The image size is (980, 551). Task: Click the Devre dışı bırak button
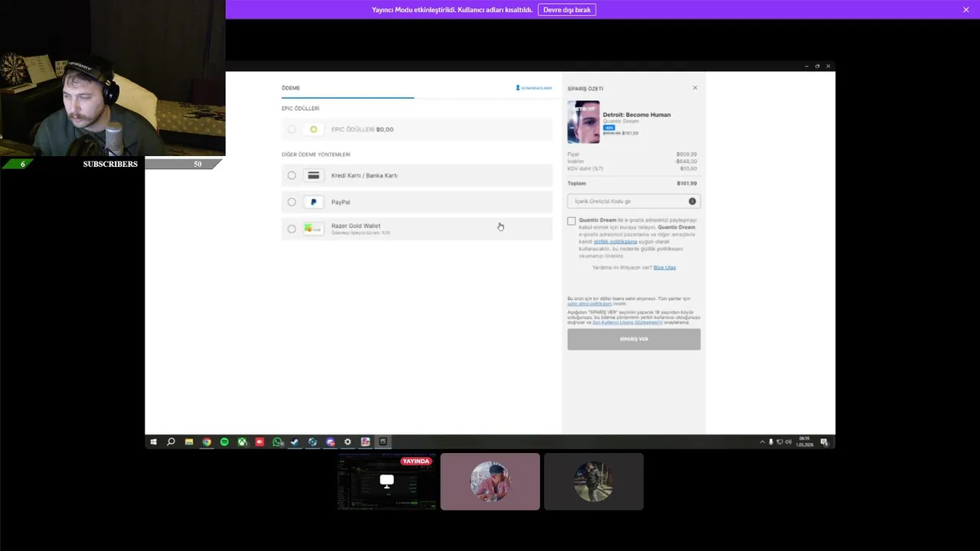click(x=567, y=10)
